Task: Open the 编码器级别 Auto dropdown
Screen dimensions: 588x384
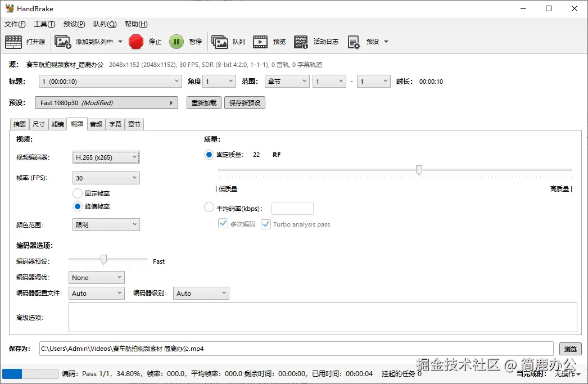Action: coord(201,293)
